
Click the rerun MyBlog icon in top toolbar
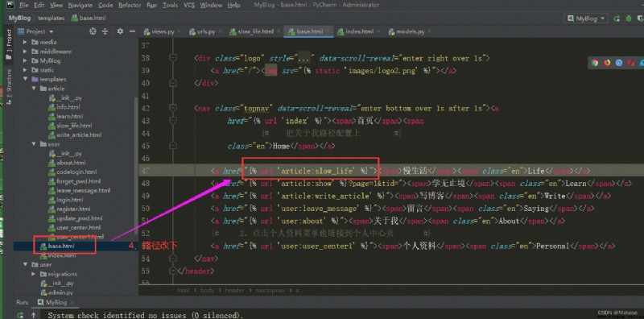pyautogui.click(x=617, y=19)
